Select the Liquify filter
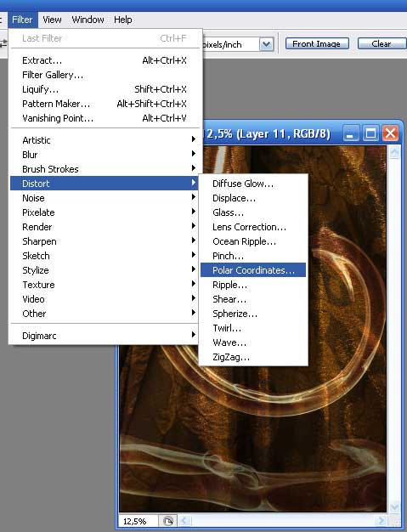The width and height of the screenshot is (407, 532). point(105,89)
